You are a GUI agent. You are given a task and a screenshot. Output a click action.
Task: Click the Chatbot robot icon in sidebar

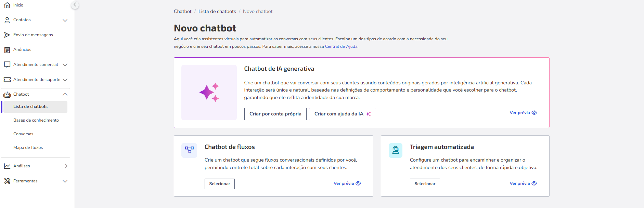pyautogui.click(x=7, y=95)
